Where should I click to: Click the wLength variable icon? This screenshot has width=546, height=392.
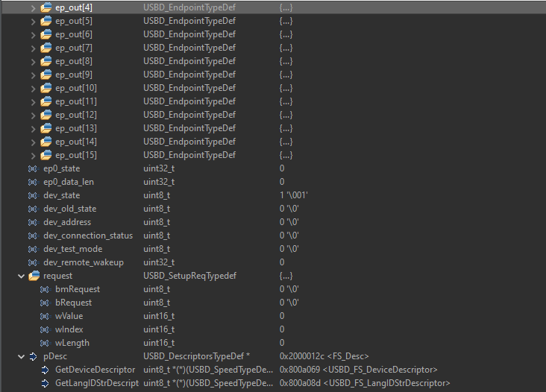(45, 344)
